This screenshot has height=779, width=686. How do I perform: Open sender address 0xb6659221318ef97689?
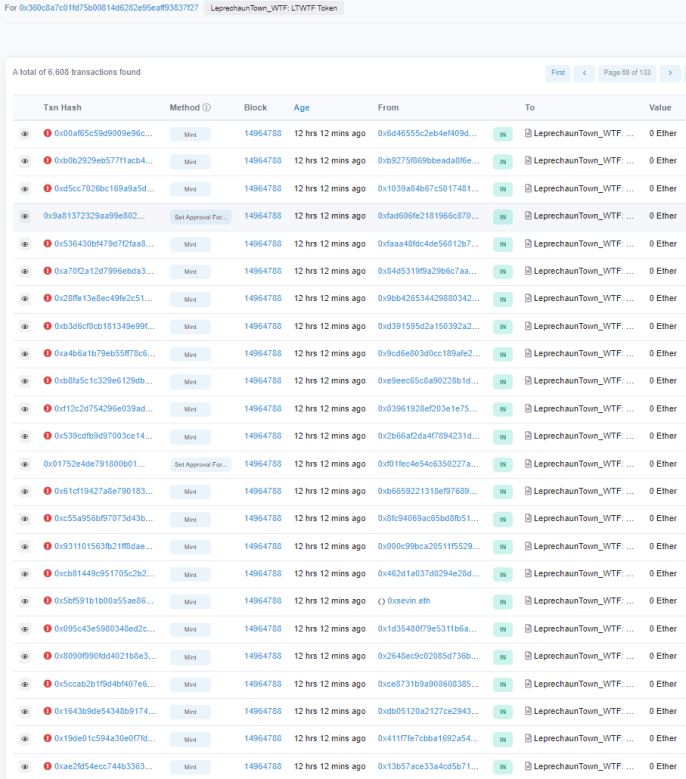[x=427, y=491]
